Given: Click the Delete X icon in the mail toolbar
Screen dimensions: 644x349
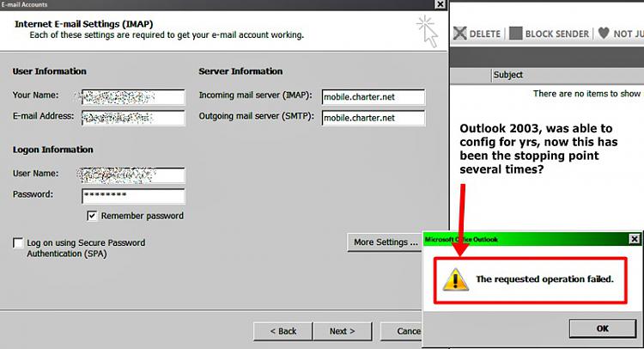Looking at the screenshot, I should 460,34.
